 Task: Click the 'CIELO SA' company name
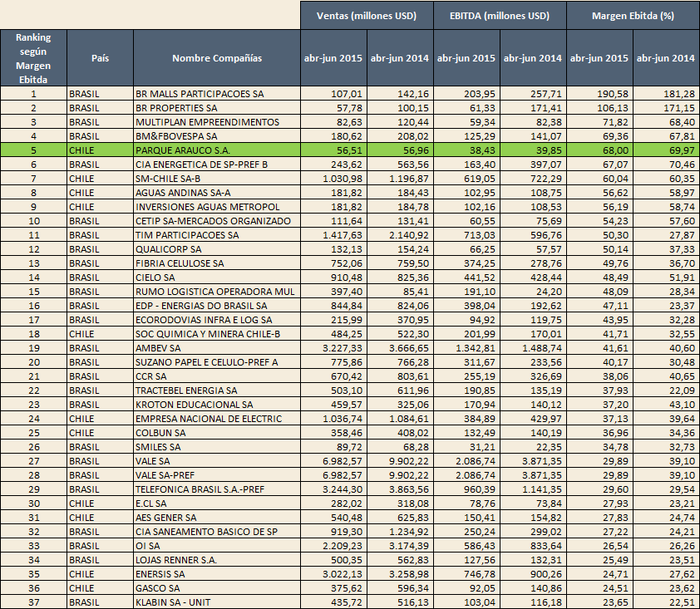[155, 277]
